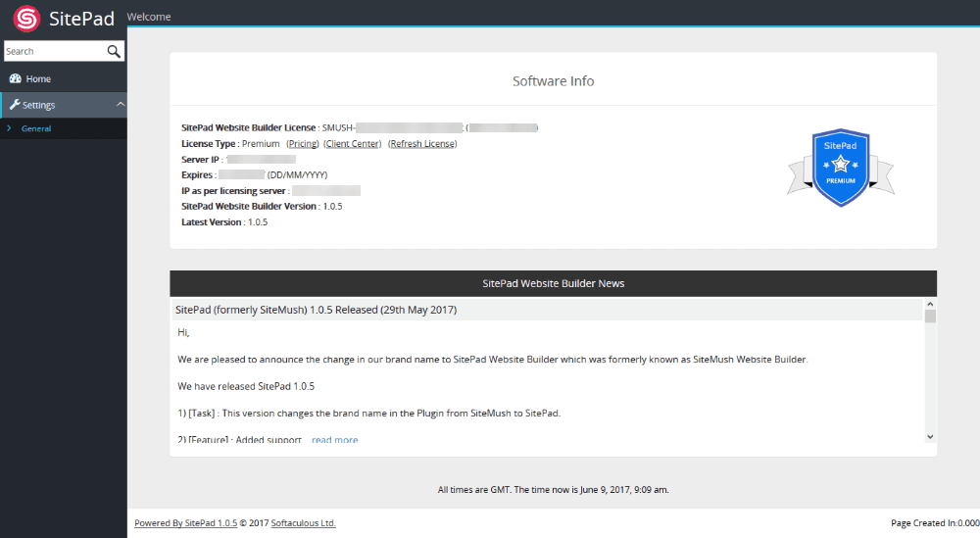Click the Settings wrench icon
980x538 pixels.
pyautogui.click(x=15, y=104)
